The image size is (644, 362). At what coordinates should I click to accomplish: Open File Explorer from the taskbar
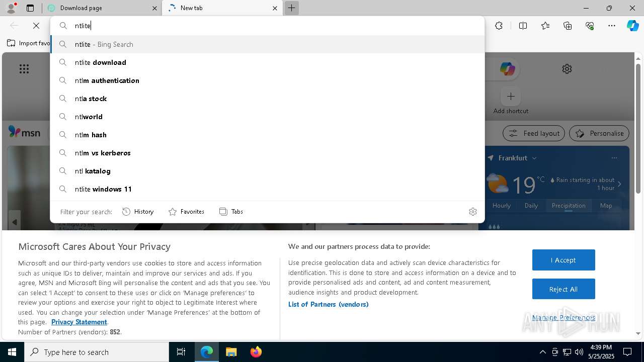231,352
